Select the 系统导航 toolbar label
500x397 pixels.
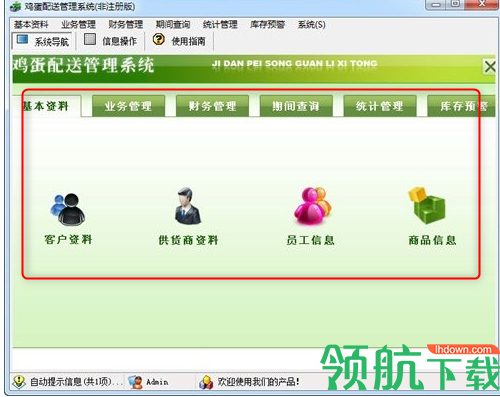point(52,42)
